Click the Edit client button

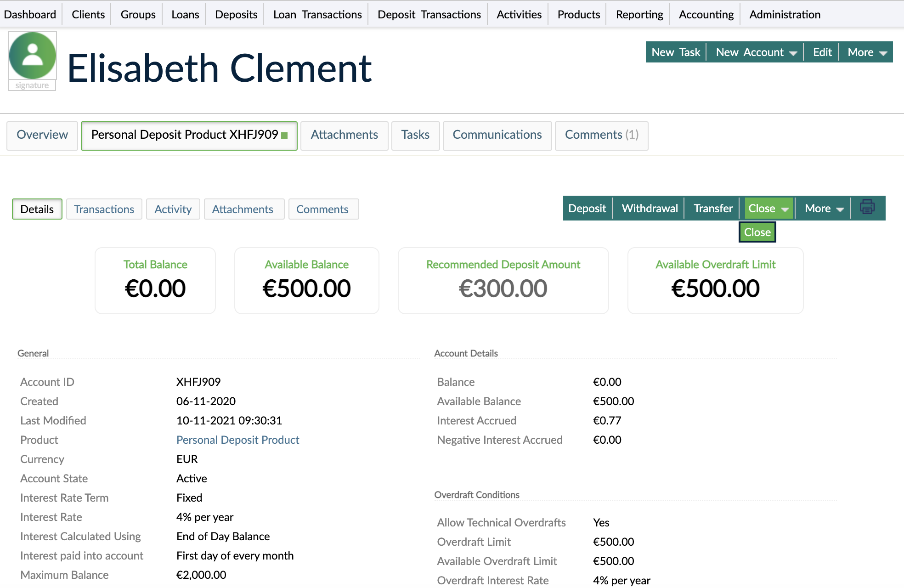(822, 52)
